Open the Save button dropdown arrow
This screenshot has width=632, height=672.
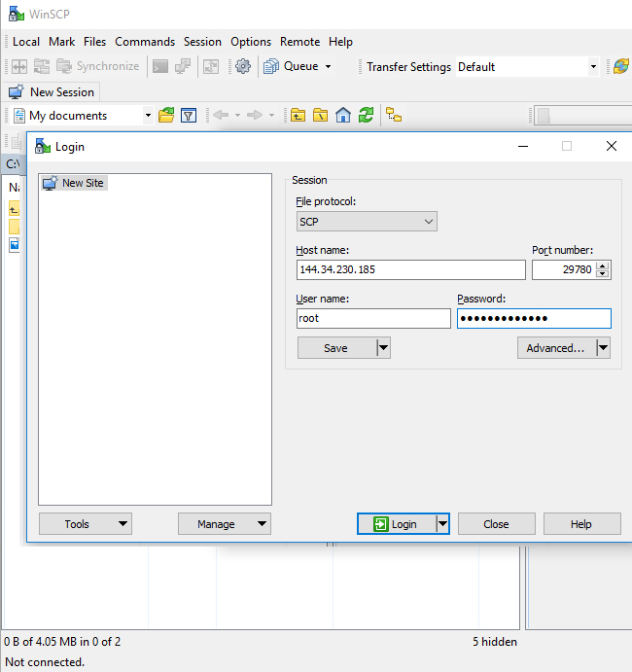click(x=383, y=348)
